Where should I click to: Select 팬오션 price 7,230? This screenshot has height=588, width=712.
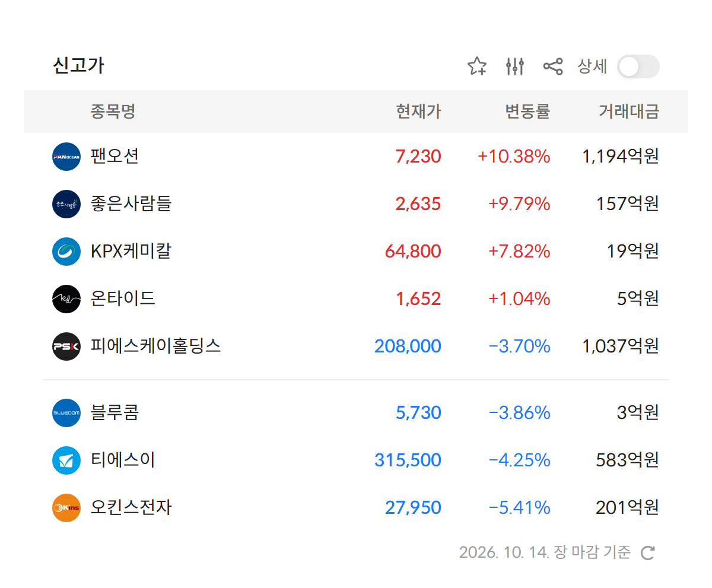coord(418,157)
